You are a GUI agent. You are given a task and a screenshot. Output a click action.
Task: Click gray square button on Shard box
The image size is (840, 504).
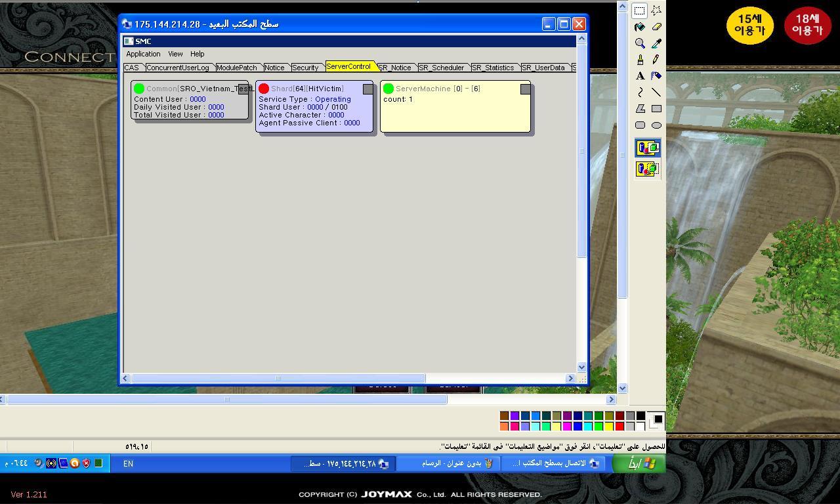(x=368, y=89)
